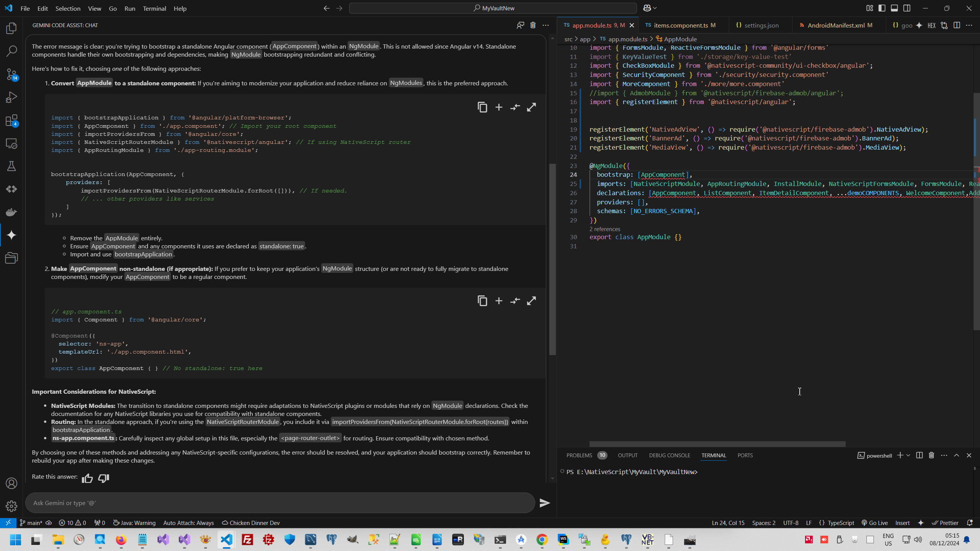Screen dimensions: 980x551
Task: Click the Ask Gemini input field
Action: click(279, 503)
